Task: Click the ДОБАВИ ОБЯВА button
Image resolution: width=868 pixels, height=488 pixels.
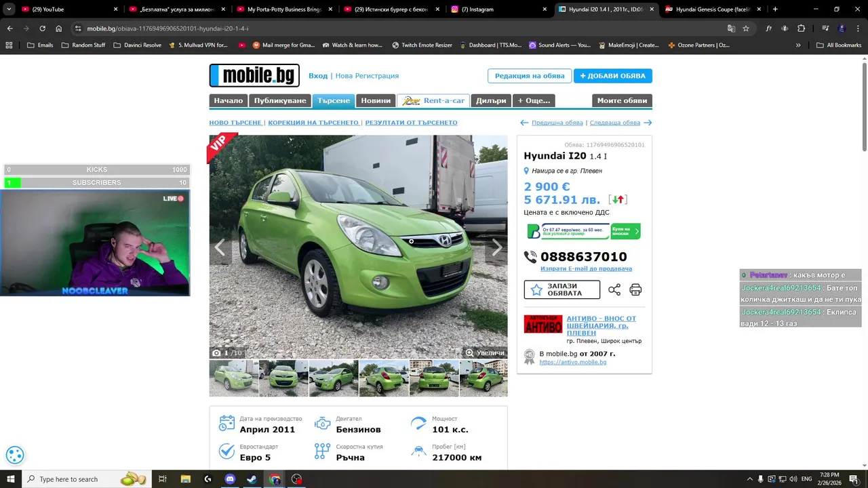Action: (613, 76)
